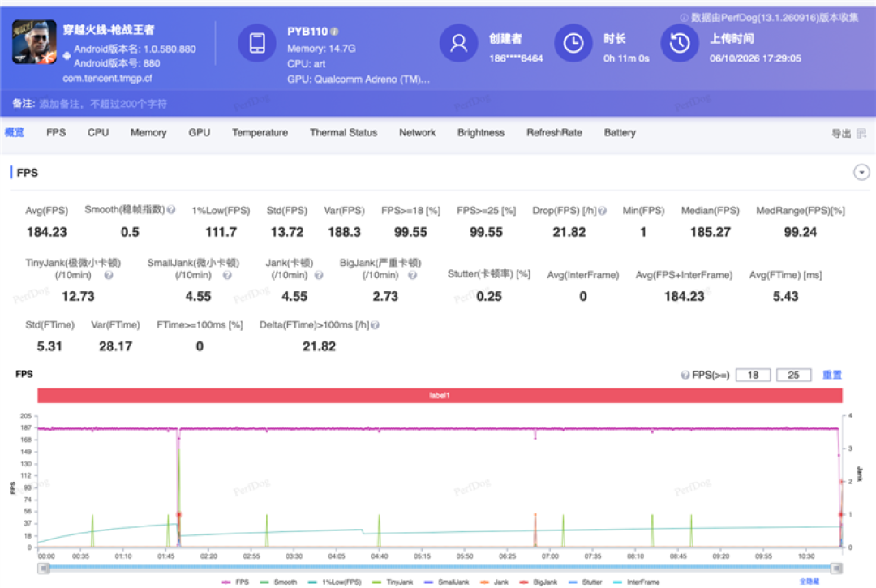Click the upload time history icon

pos(680,43)
